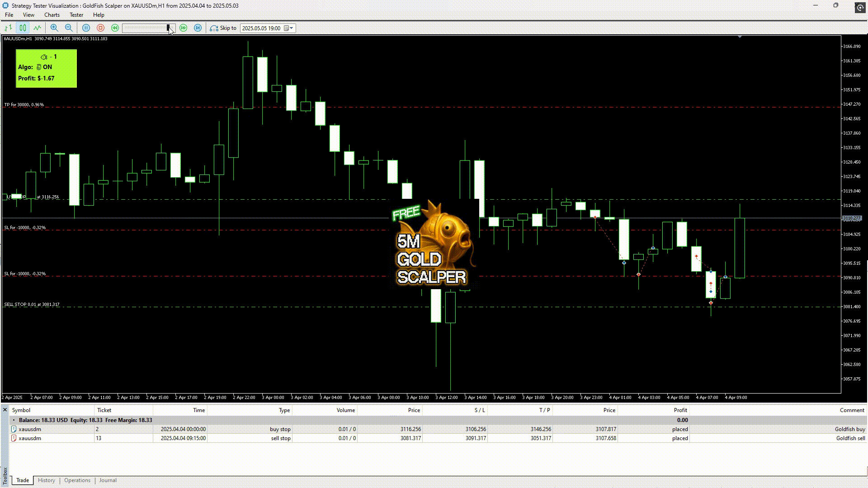Image resolution: width=868 pixels, height=488 pixels.
Task: Switch to line chart display
Action: click(x=37, y=28)
